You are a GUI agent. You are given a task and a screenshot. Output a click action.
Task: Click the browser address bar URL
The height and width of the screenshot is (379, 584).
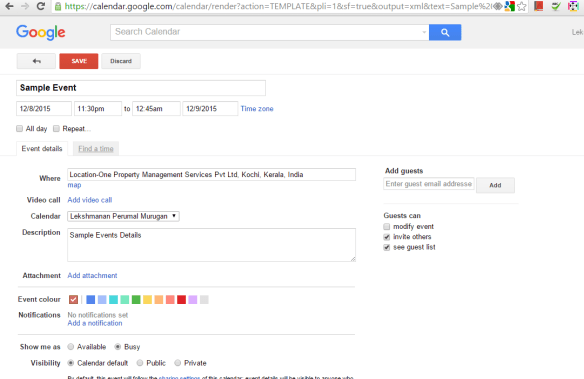(277, 6)
